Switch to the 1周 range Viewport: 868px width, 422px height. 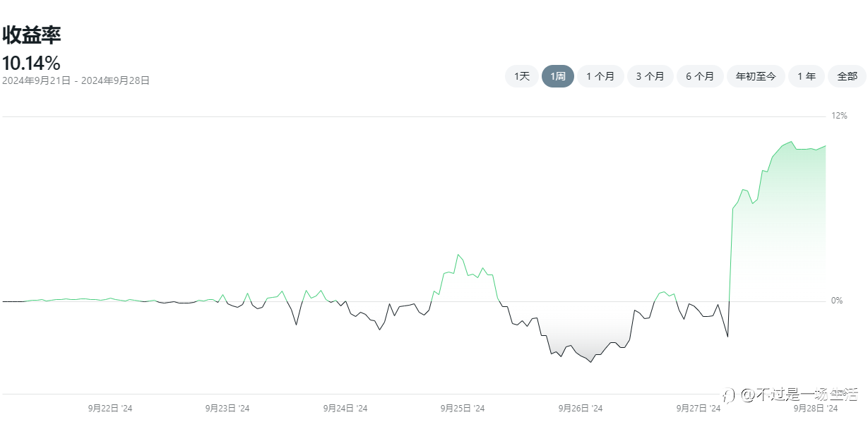[558, 76]
